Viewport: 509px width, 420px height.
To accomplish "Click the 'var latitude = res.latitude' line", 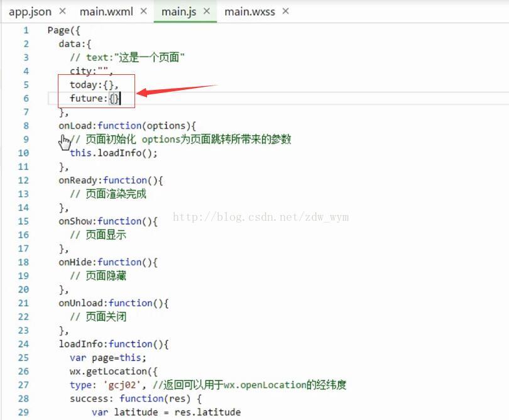I will click(166, 412).
